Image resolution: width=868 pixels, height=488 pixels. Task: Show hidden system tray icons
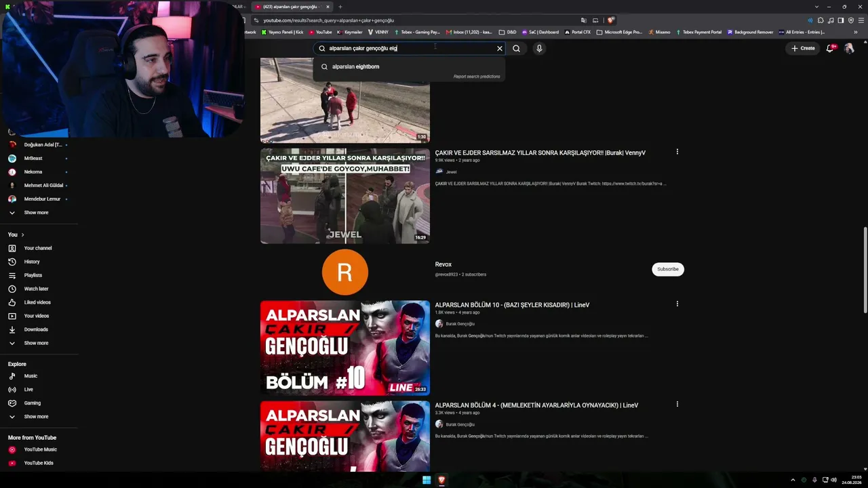(793, 480)
